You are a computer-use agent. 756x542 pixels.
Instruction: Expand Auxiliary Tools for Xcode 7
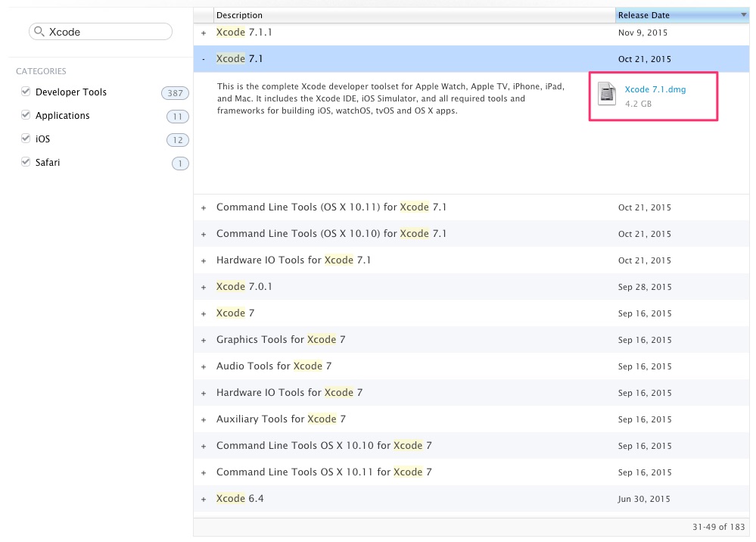click(204, 420)
